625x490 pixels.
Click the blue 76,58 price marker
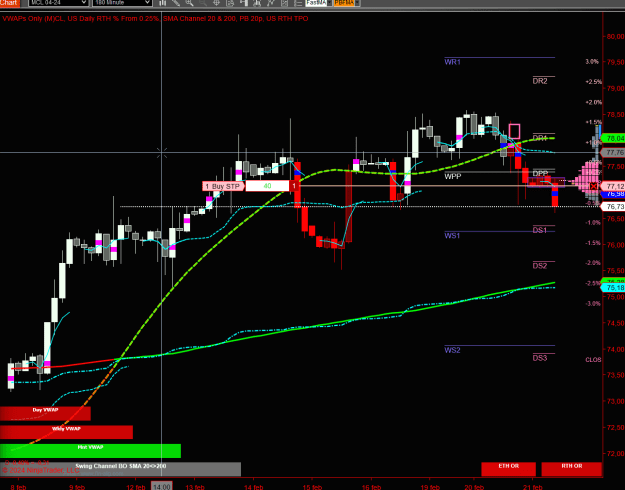(613, 194)
